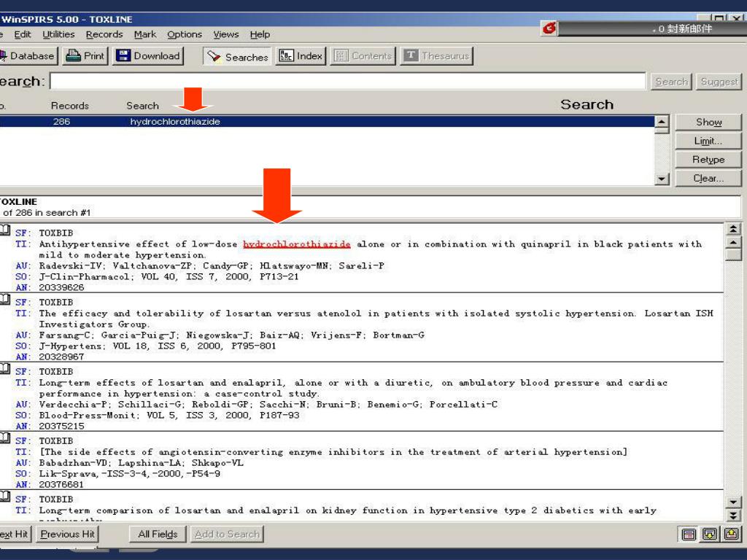Screen dimensions: 747x560
Task: Open the Searches view
Action: (x=237, y=56)
